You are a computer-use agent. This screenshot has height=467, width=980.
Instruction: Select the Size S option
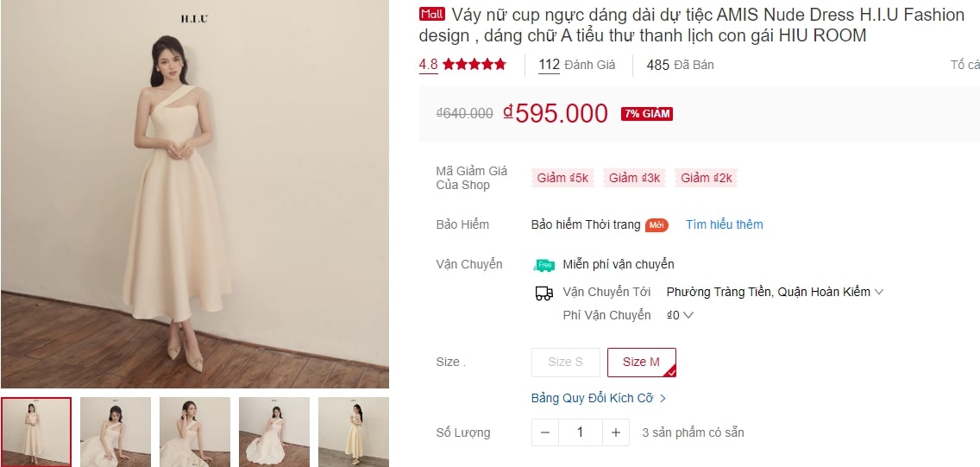[x=566, y=362]
